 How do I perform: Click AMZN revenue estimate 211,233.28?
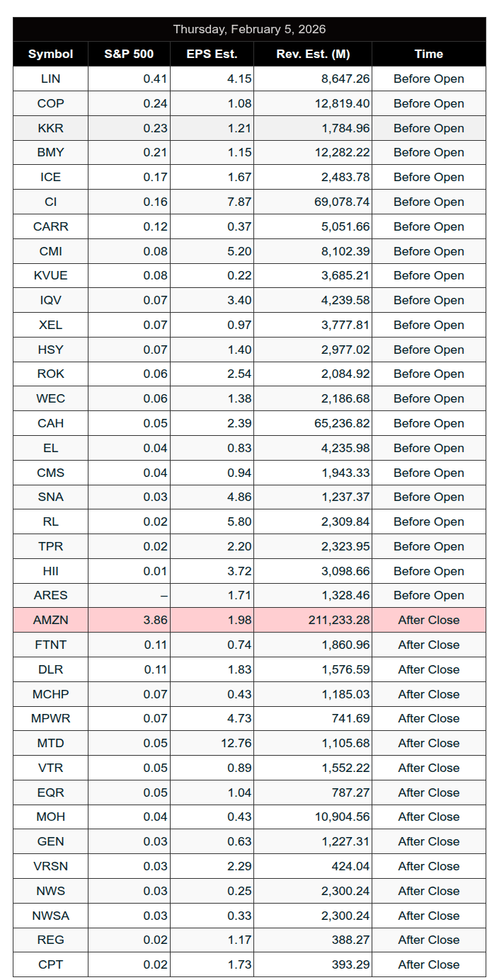pyautogui.click(x=339, y=620)
